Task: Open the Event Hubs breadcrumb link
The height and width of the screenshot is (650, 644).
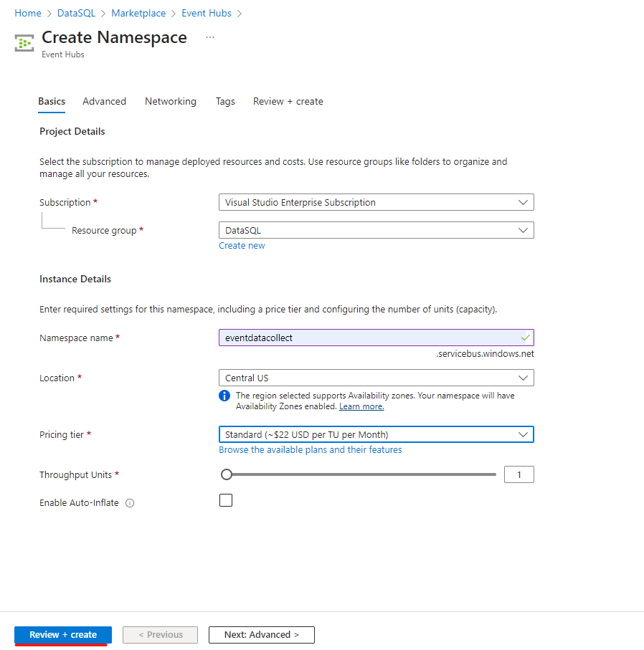Action: [x=207, y=14]
